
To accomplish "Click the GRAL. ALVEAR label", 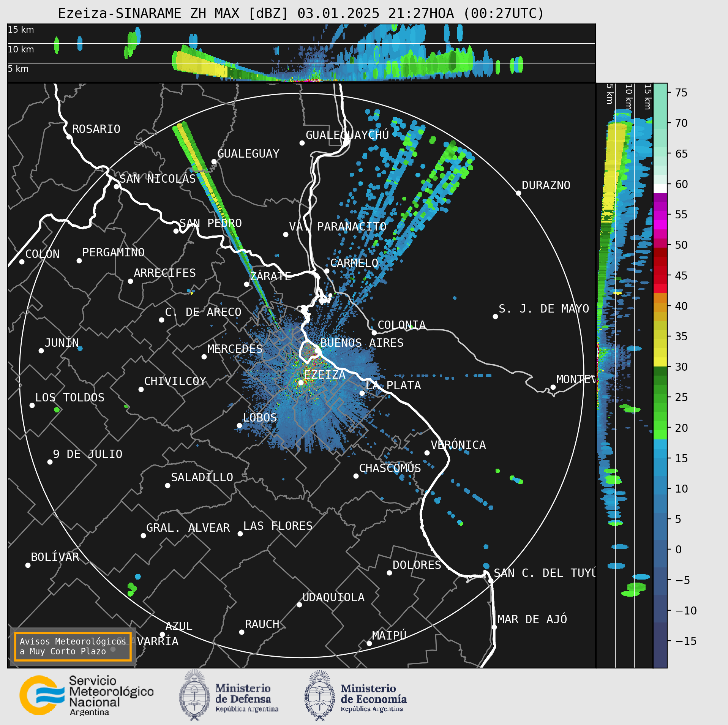I will [x=188, y=528].
